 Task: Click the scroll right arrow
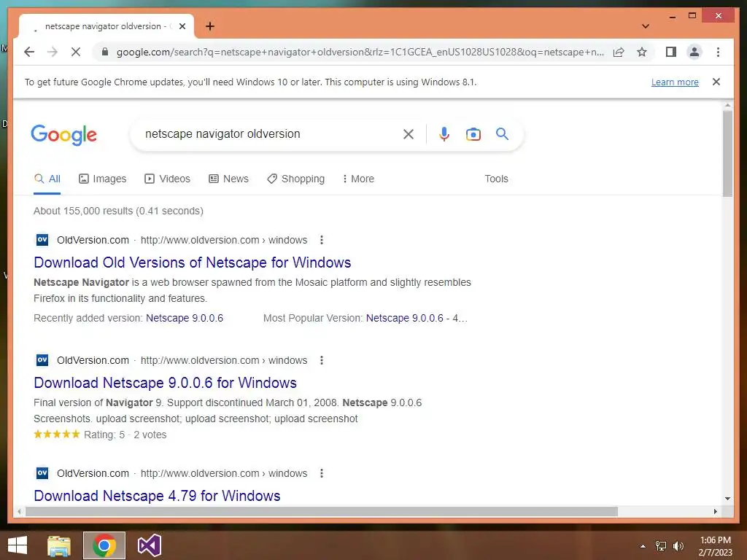tap(715, 511)
